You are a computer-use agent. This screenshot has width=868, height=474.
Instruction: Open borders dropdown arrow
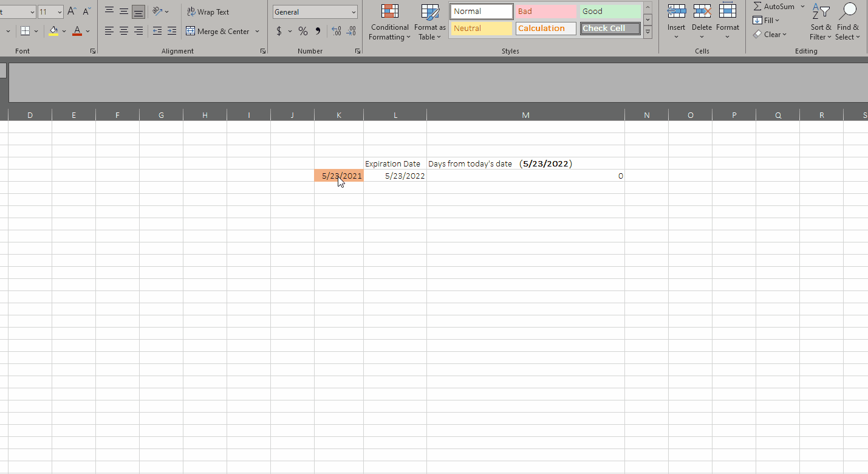[36, 31]
